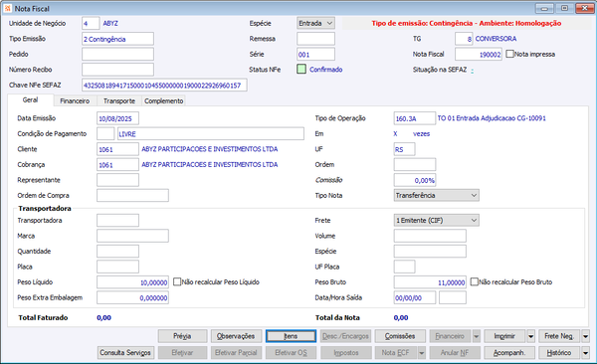Screen dimensions: 597x364
Task: Click the Peso Líquido field
Action: (132, 282)
